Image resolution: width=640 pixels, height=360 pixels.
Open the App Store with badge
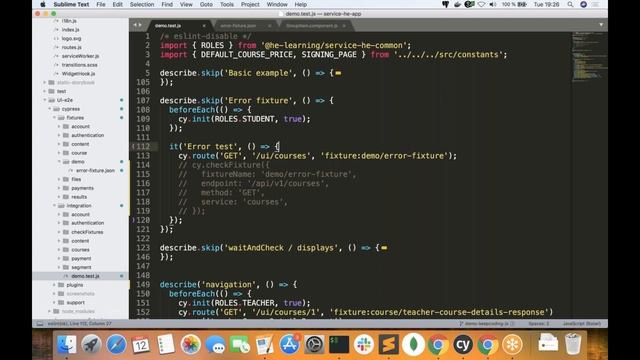click(290, 344)
